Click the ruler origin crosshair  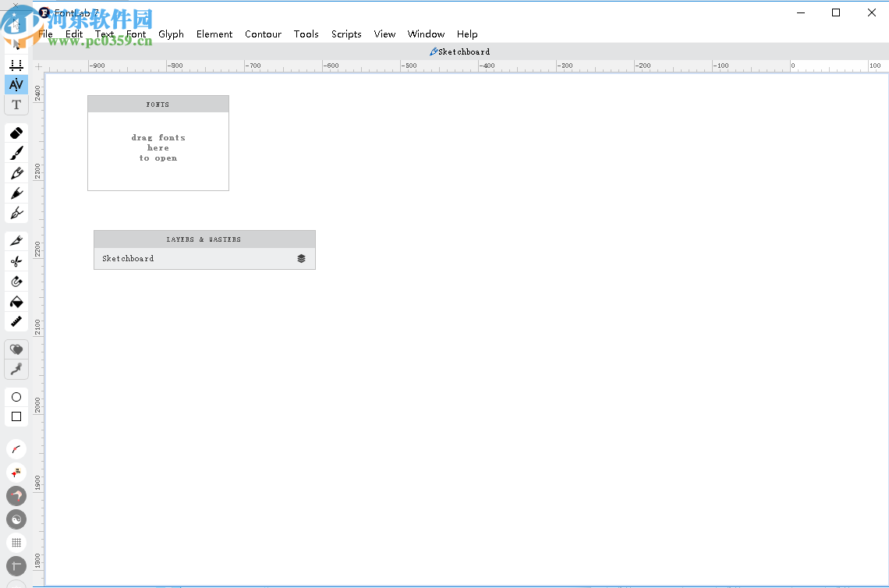click(38, 66)
